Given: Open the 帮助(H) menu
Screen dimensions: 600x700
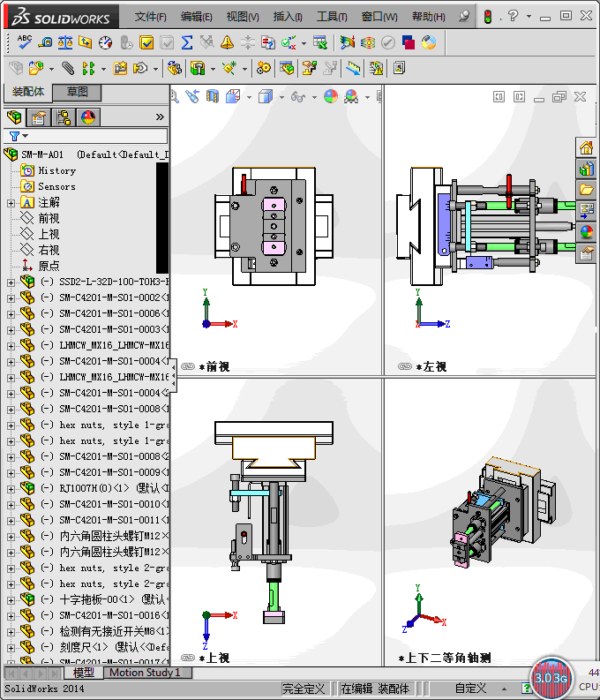Looking at the screenshot, I should coord(428,17).
